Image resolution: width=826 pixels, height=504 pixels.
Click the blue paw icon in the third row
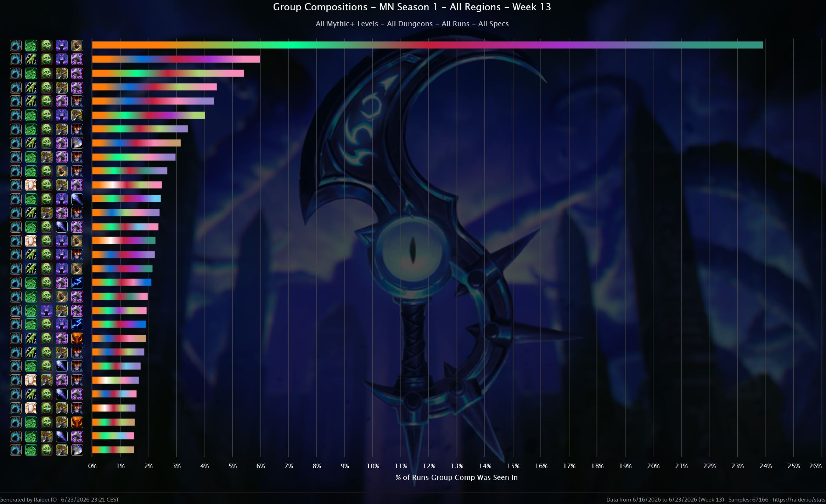coord(16,73)
